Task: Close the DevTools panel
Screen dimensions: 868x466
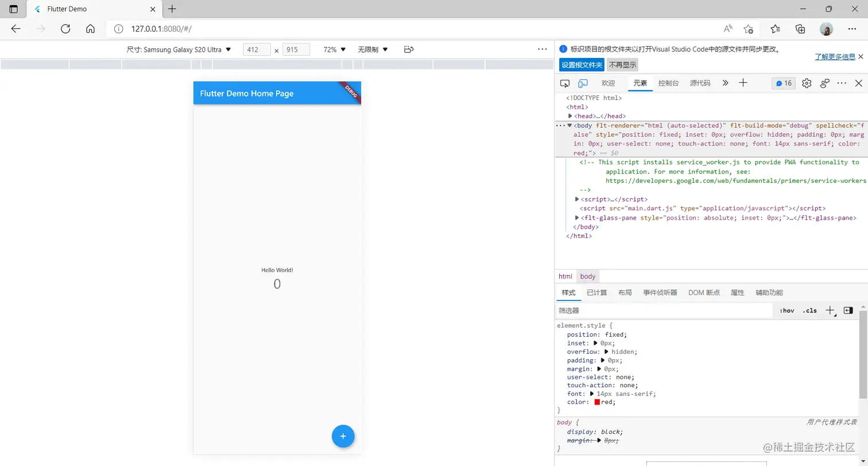Action: click(x=859, y=83)
